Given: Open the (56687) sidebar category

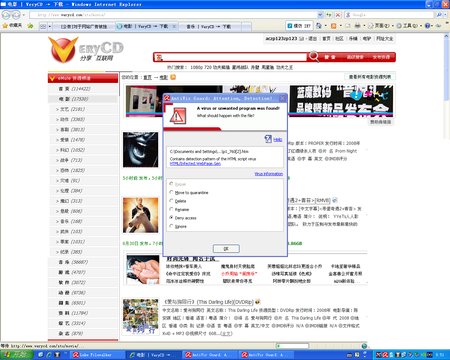Looking at the screenshot, I should pos(83,262).
